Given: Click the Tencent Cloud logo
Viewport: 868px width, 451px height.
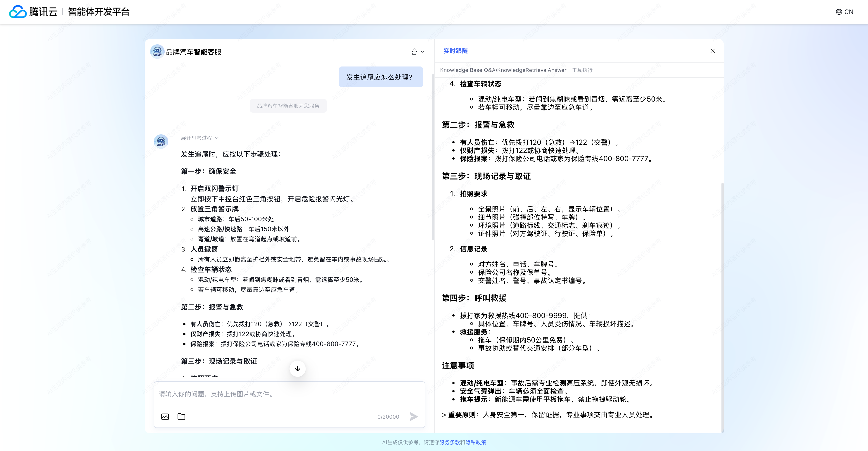Looking at the screenshot, I should pos(33,12).
